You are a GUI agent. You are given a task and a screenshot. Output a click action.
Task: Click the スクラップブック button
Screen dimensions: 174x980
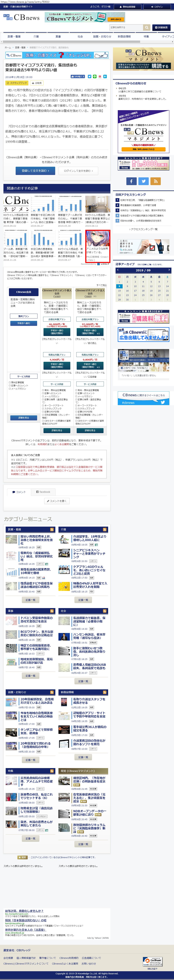pyautogui.click(x=17, y=83)
